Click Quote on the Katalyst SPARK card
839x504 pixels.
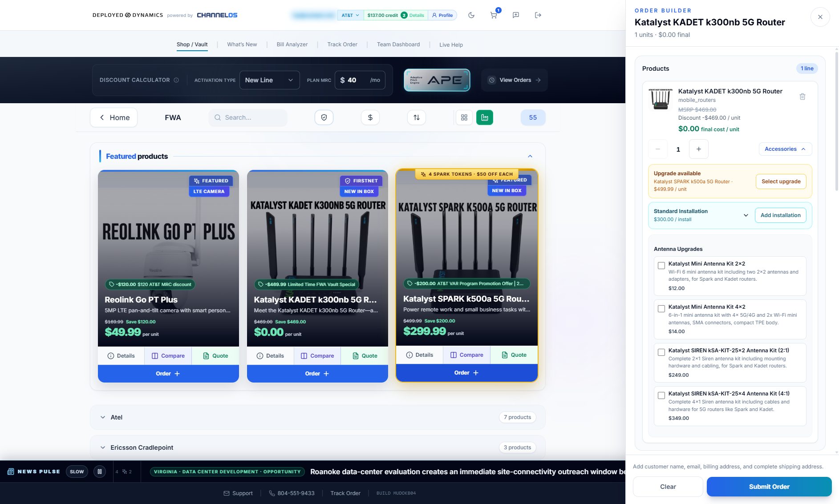[x=514, y=355]
